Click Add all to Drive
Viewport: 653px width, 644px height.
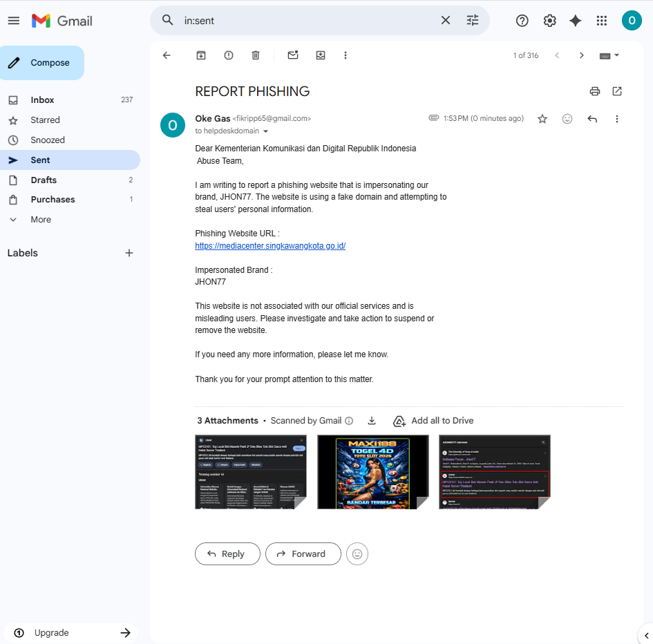(433, 421)
